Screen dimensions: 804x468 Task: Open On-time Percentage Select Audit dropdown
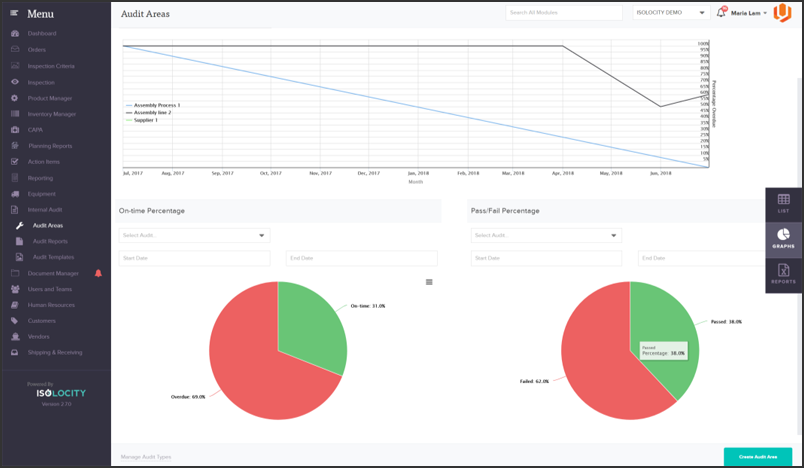pos(194,235)
